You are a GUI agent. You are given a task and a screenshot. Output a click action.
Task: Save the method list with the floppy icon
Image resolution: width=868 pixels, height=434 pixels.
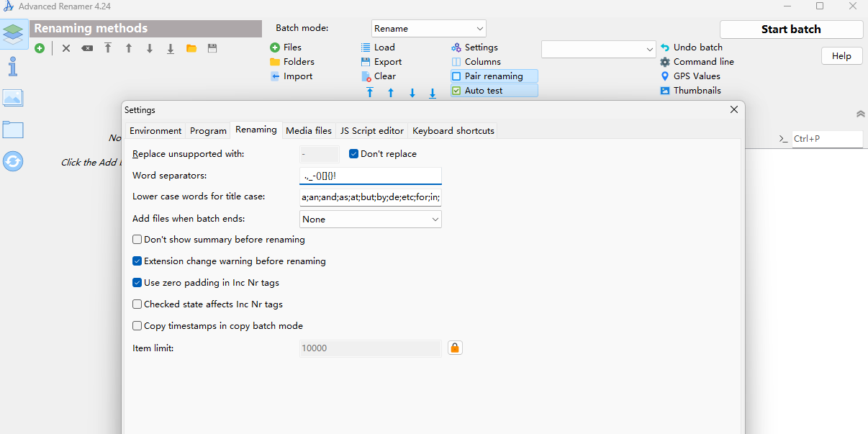(212, 48)
